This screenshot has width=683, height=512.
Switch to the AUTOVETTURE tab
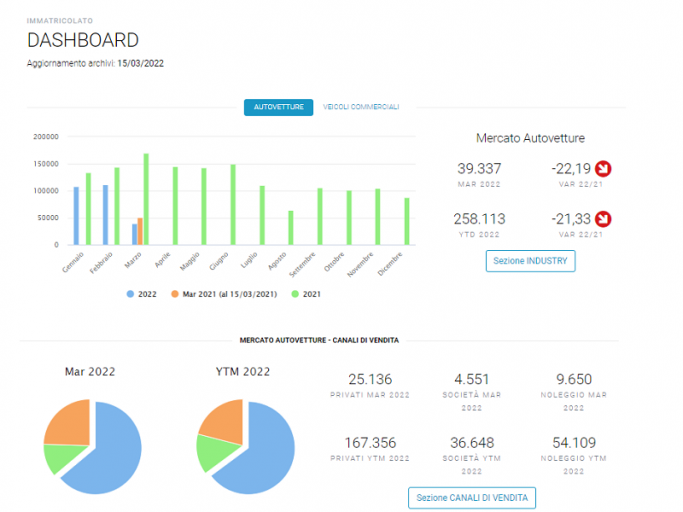click(x=278, y=107)
